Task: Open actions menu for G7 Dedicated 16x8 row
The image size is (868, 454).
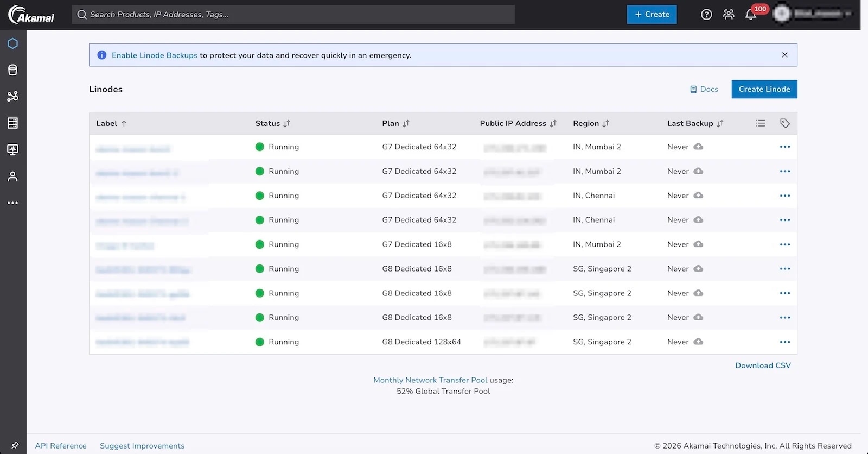Action: coord(784,244)
